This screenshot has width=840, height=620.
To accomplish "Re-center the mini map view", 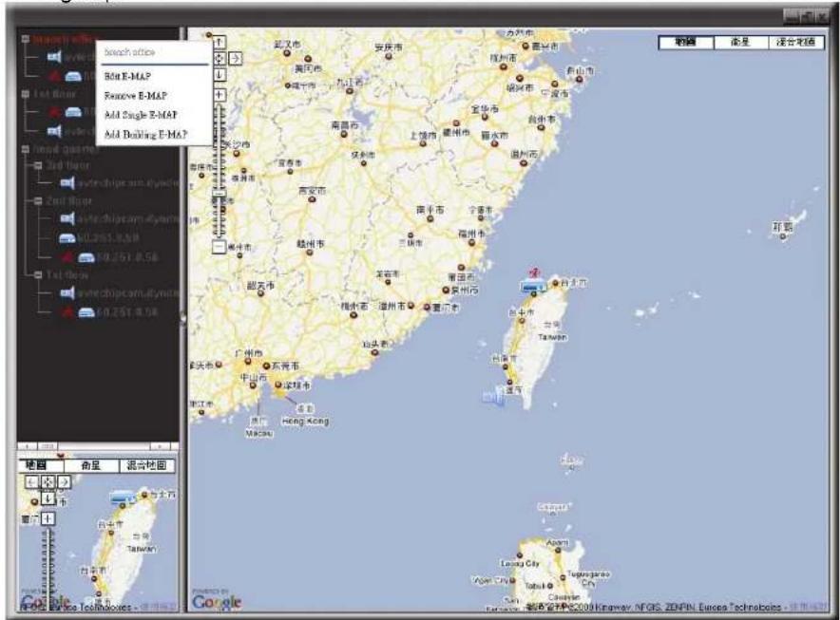I will point(48,482).
